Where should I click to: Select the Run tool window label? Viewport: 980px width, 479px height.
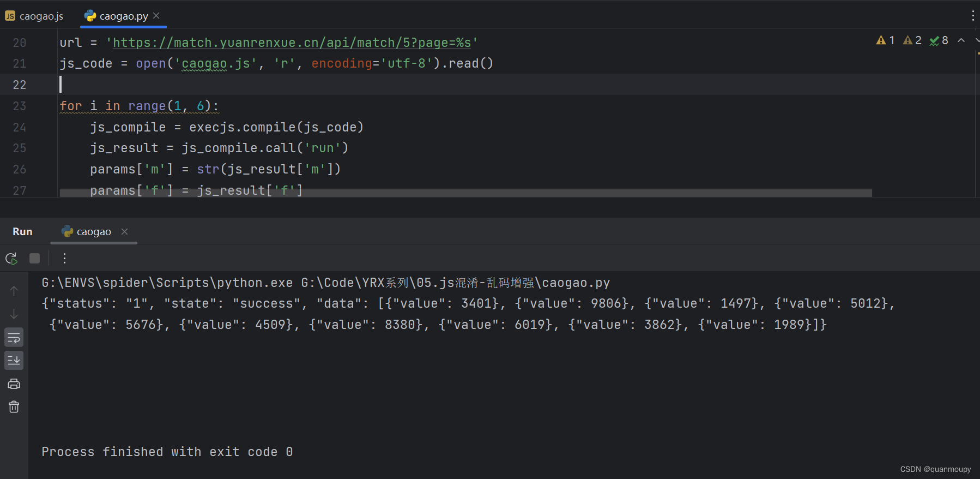pos(22,232)
